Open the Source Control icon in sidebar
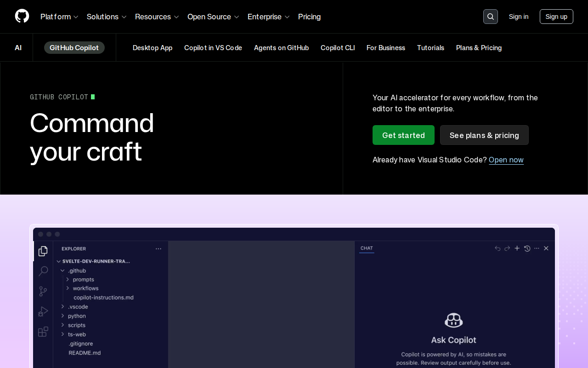The image size is (588, 368). click(43, 292)
